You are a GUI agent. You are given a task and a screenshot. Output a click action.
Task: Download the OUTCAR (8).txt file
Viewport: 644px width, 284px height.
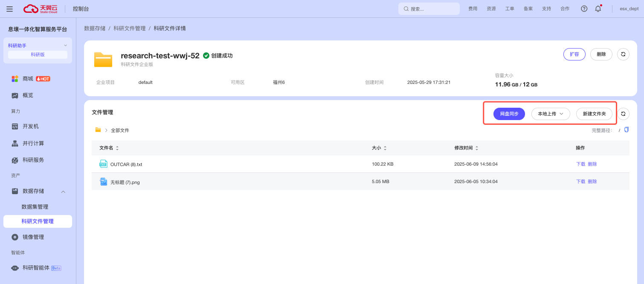[x=580, y=164]
